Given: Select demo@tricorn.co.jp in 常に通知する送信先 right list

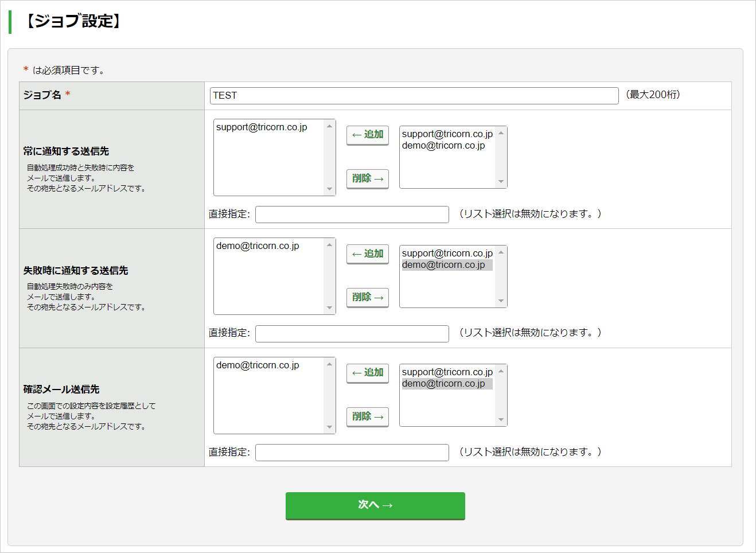Looking at the screenshot, I should coord(443,146).
